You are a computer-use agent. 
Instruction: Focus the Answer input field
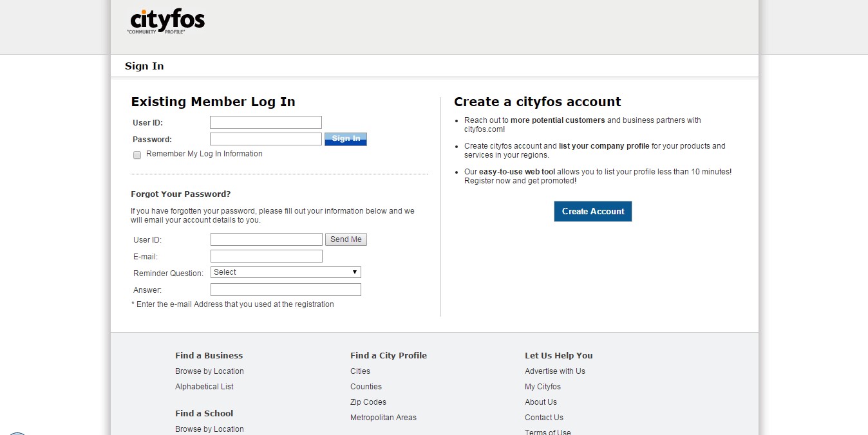pyautogui.click(x=286, y=290)
